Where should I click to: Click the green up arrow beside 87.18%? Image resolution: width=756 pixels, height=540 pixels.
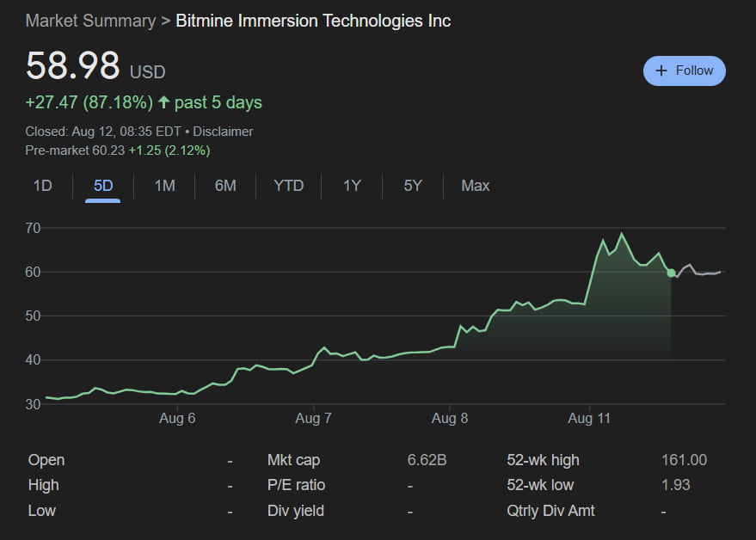164,102
